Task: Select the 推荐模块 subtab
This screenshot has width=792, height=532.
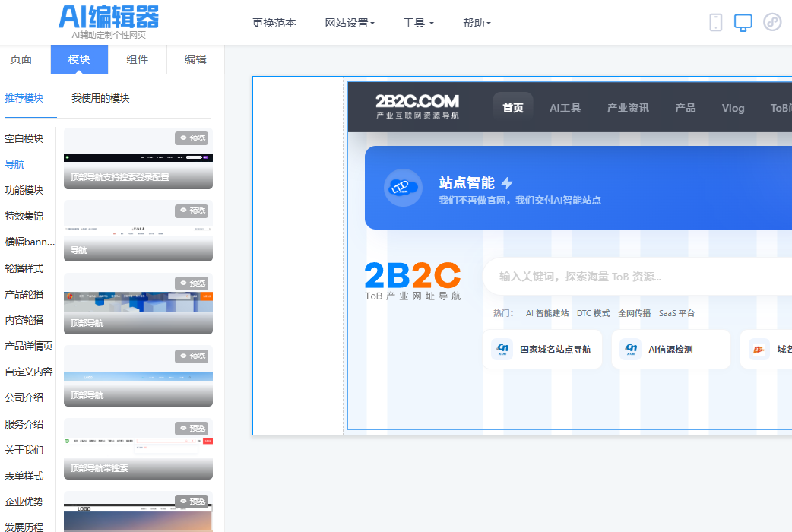Action: pos(24,98)
